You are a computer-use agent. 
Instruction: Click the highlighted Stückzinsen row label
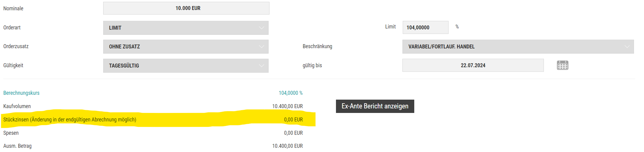pyautogui.click(x=69, y=120)
